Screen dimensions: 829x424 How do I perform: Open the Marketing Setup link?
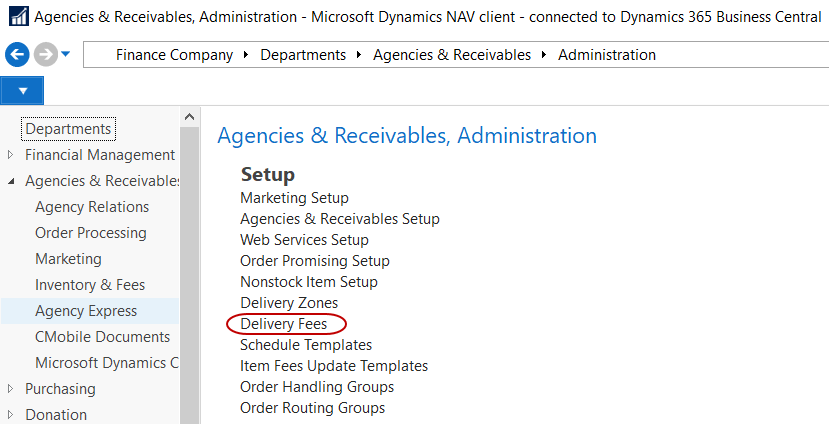pos(294,198)
